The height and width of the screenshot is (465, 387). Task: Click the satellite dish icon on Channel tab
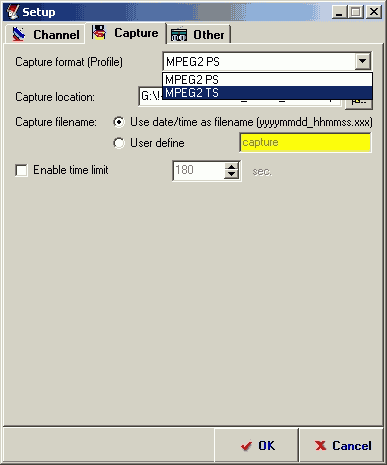click(19, 34)
